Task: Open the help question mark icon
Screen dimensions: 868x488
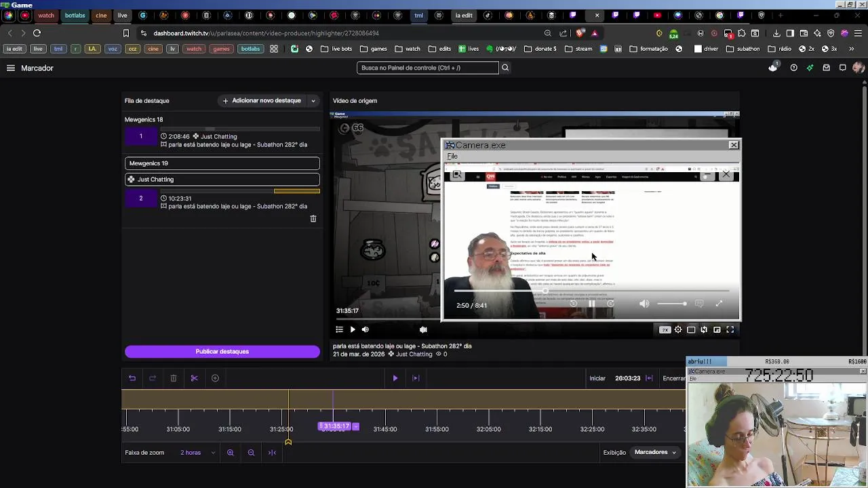Action: [793, 68]
